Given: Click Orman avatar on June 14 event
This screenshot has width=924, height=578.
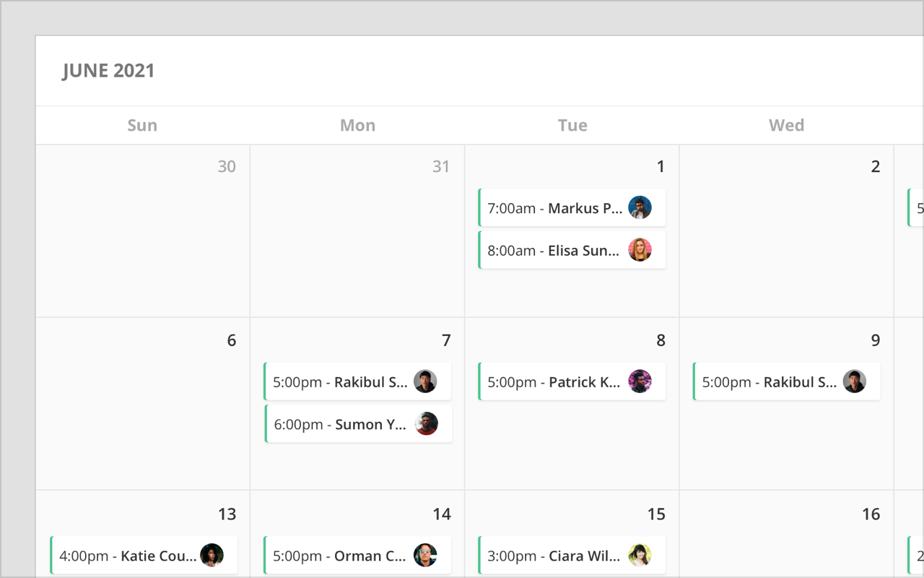Looking at the screenshot, I should click(425, 555).
